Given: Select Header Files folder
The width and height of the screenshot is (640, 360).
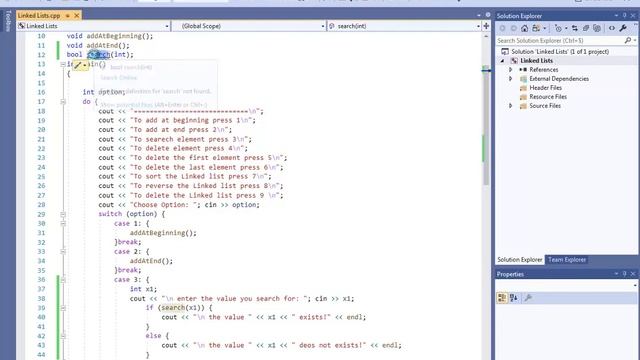Looking at the screenshot, I should [545, 88].
